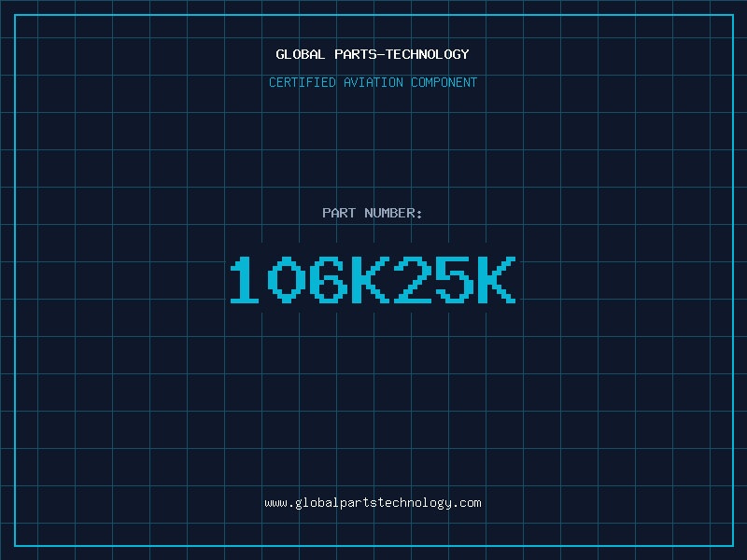Open the www.globalpartstechnology.com website link
Image resolution: width=747 pixels, height=560 pixels.
pos(373,503)
